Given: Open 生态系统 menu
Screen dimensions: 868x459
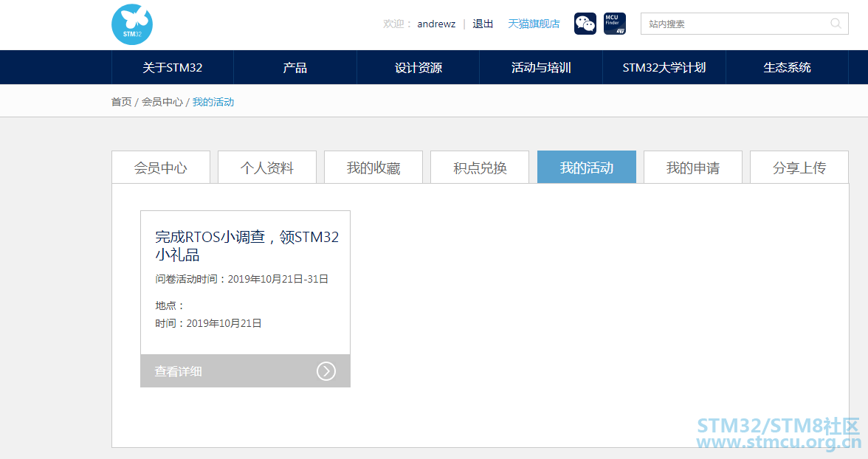Looking at the screenshot, I should pyautogui.click(x=787, y=68).
